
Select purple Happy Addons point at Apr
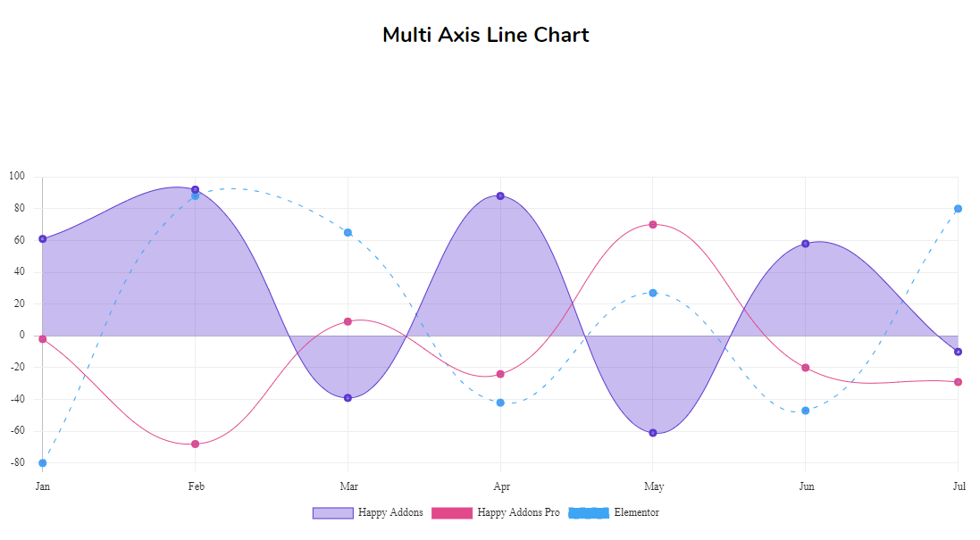click(500, 196)
